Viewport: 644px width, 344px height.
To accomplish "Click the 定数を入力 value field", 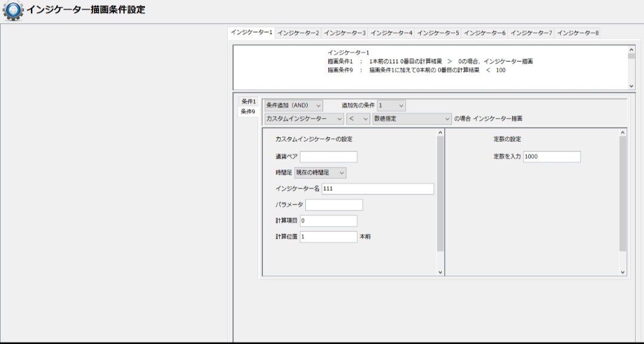I will point(552,157).
